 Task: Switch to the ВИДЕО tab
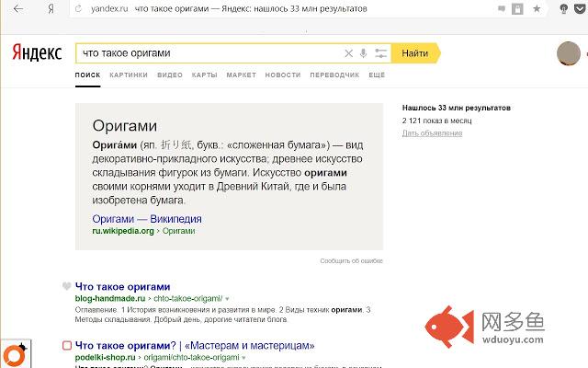point(170,75)
